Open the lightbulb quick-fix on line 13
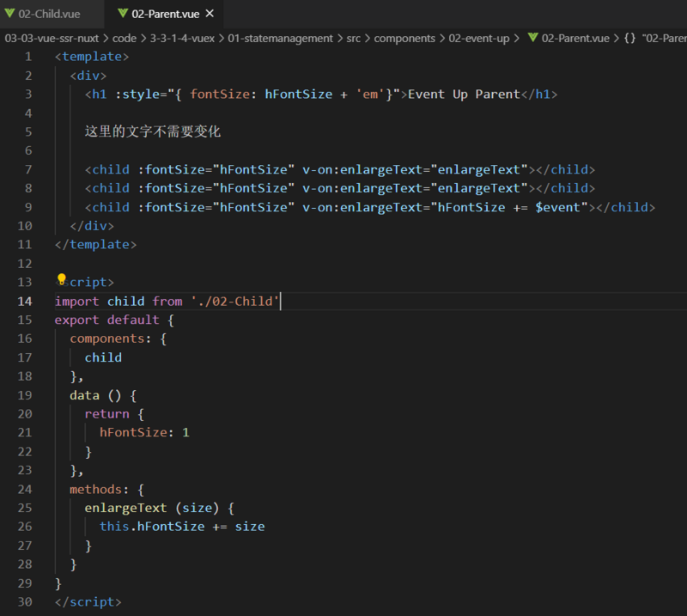 click(x=61, y=279)
